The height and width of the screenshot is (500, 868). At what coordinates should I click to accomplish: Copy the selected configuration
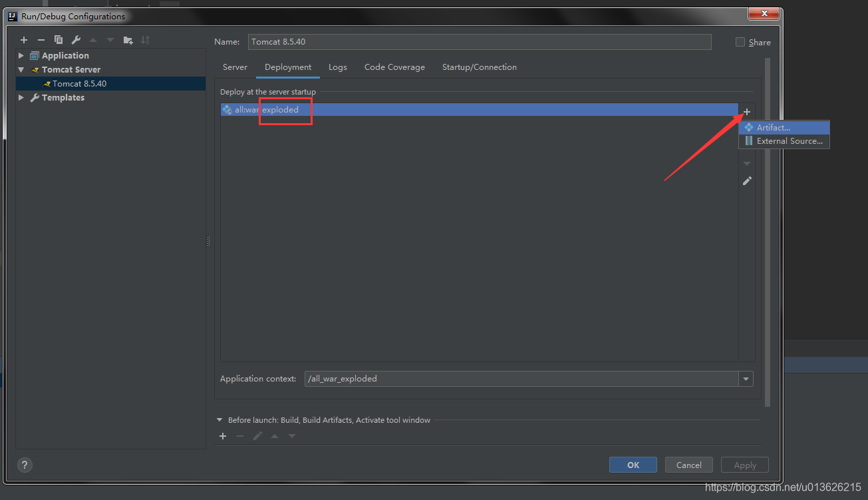tap(59, 40)
